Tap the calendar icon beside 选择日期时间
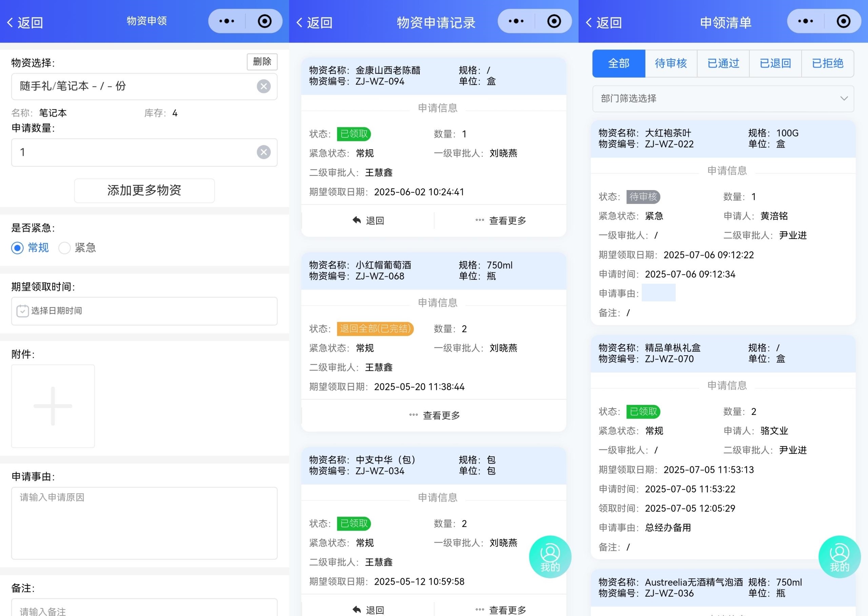The width and height of the screenshot is (868, 616). click(22, 311)
